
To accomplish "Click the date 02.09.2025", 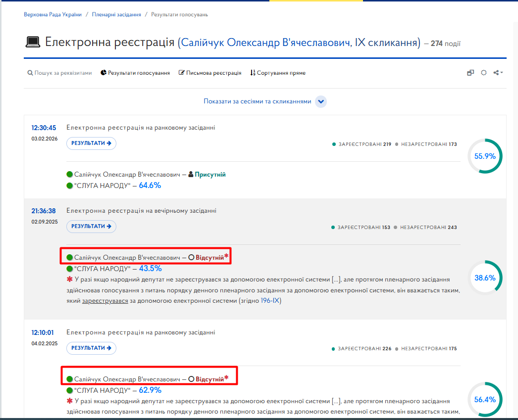I will pos(45,222).
